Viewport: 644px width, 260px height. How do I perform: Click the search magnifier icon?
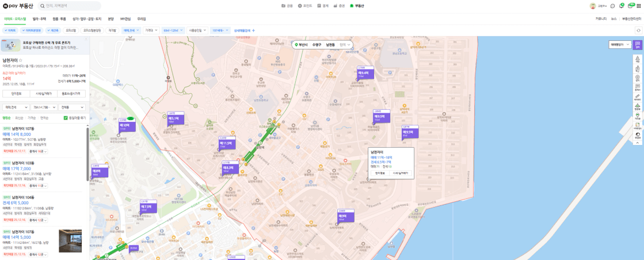[42, 6]
